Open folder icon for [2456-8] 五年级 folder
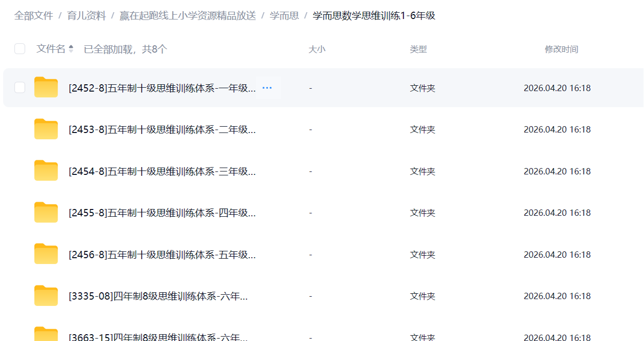644x341 pixels. point(46,254)
